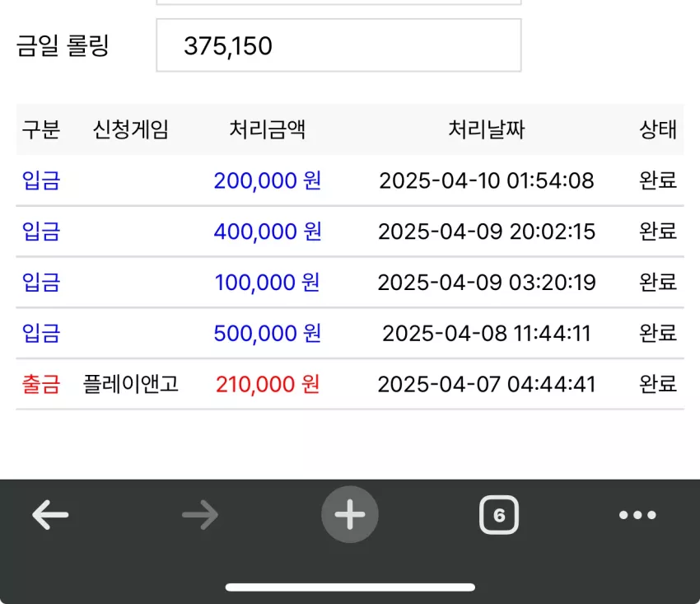This screenshot has height=604, width=700.
Task: Click the red 210,000 원 withdrawal amount
Action: [x=268, y=384]
